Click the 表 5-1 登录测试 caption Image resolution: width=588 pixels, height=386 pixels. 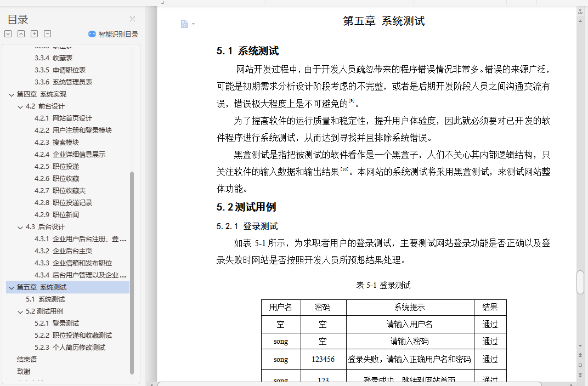383,285
